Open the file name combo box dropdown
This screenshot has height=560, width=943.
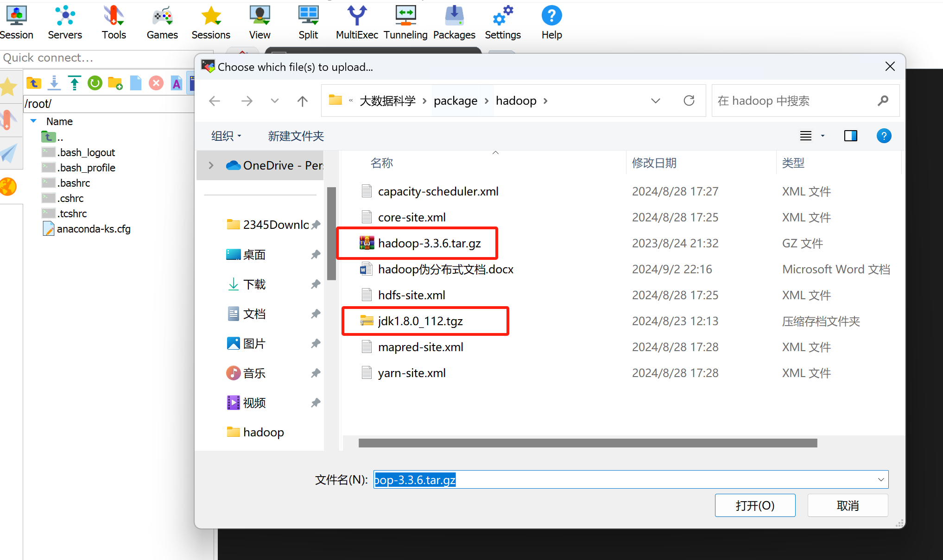click(x=880, y=479)
